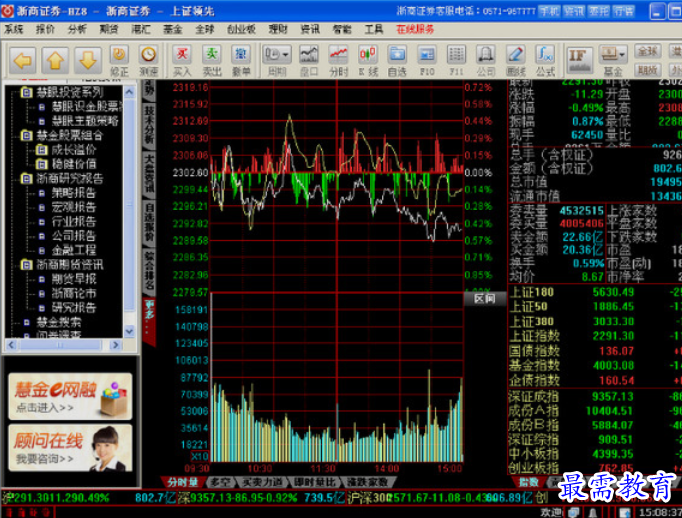The height and width of the screenshot is (518, 682).
Task: Switch to K线 candlestick chart icon
Action: (x=368, y=60)
